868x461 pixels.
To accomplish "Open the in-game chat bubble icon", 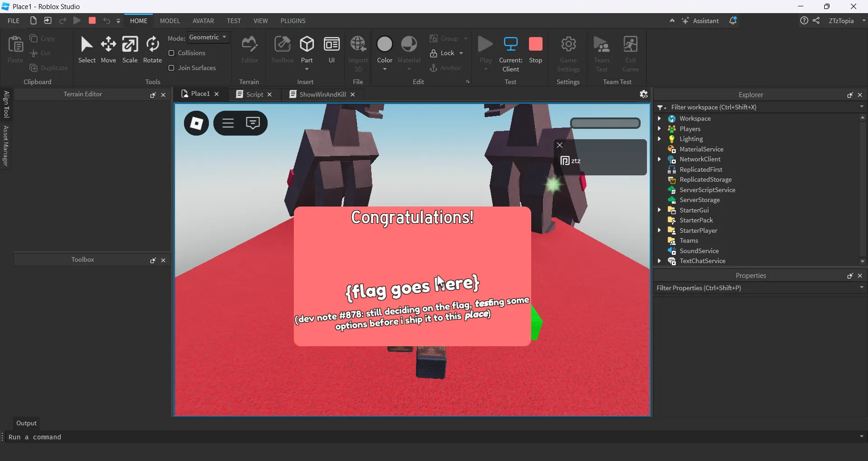I will [x=253, y=123].
